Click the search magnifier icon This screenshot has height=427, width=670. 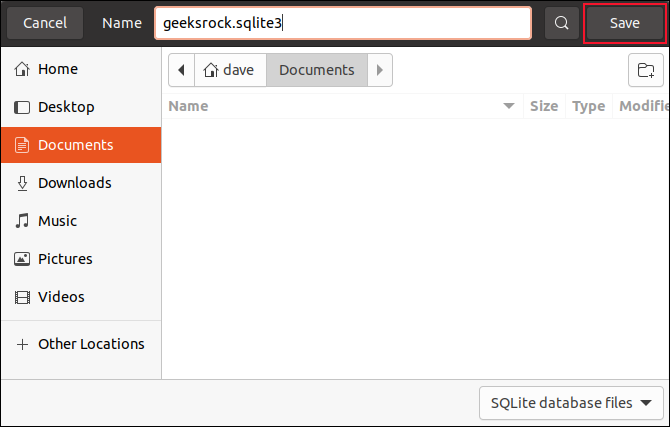click(563, 23)
